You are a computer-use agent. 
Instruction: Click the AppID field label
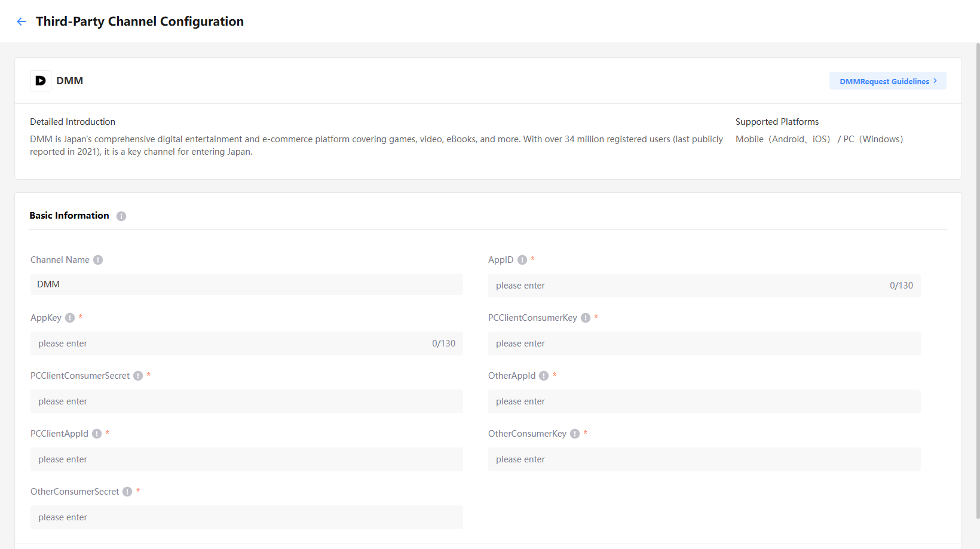point(501,260)
